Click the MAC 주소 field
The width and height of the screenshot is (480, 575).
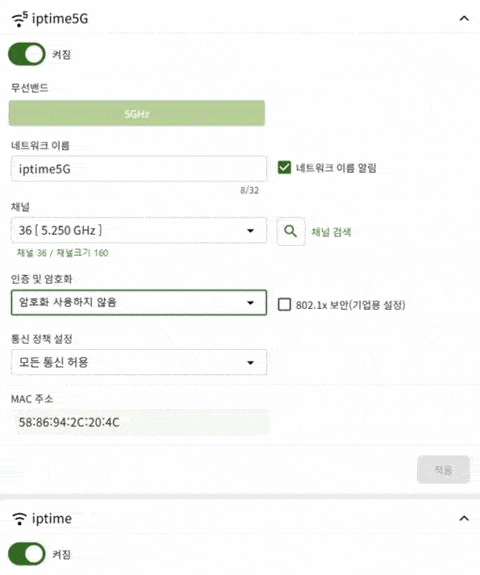point(141,422)
